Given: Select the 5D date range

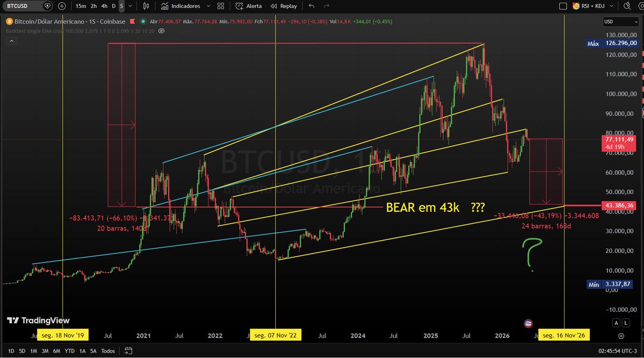Looking at the screenshot, I should (x=22, y=351).
